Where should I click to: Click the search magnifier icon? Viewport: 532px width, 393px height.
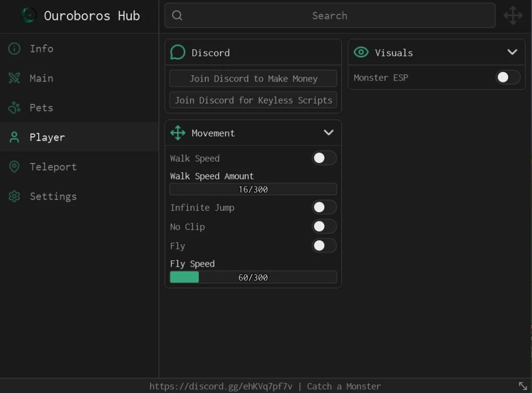click(177, 15)
